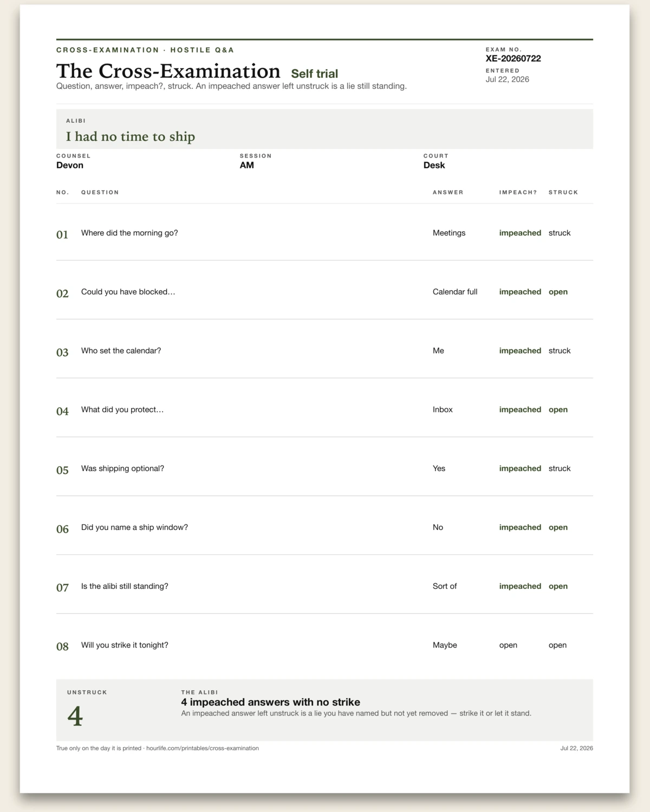Click the 'I had no time to ship' alibi
The height and width of the screenshot is (812, 650).
click(x=131, y=136)
